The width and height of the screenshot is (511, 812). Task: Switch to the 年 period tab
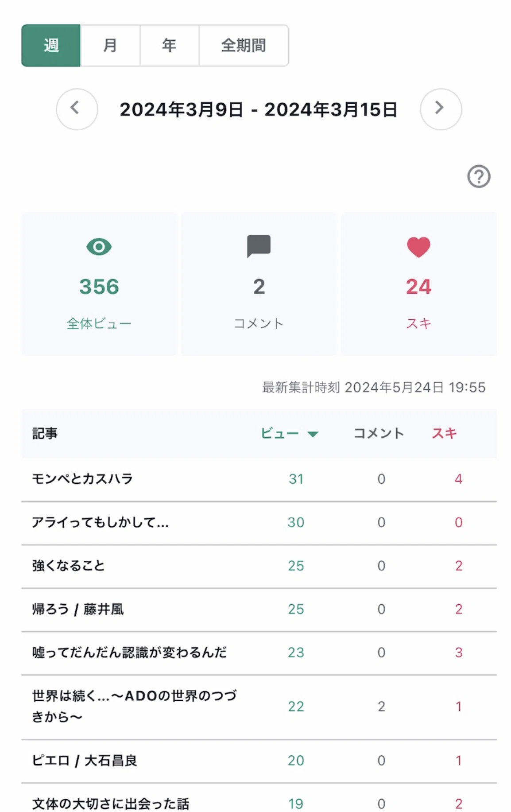(x=169, y=46)
